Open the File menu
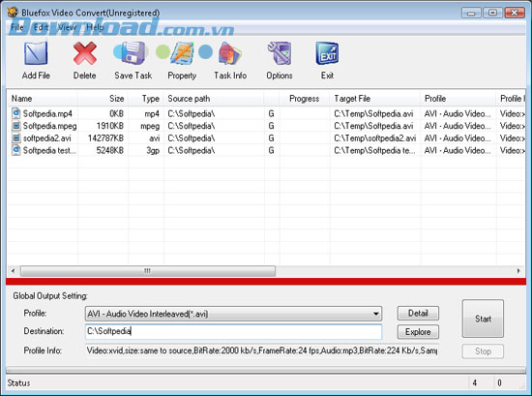Image resolution: width=532 pixels, height=396 pixels. click(16, 27)
